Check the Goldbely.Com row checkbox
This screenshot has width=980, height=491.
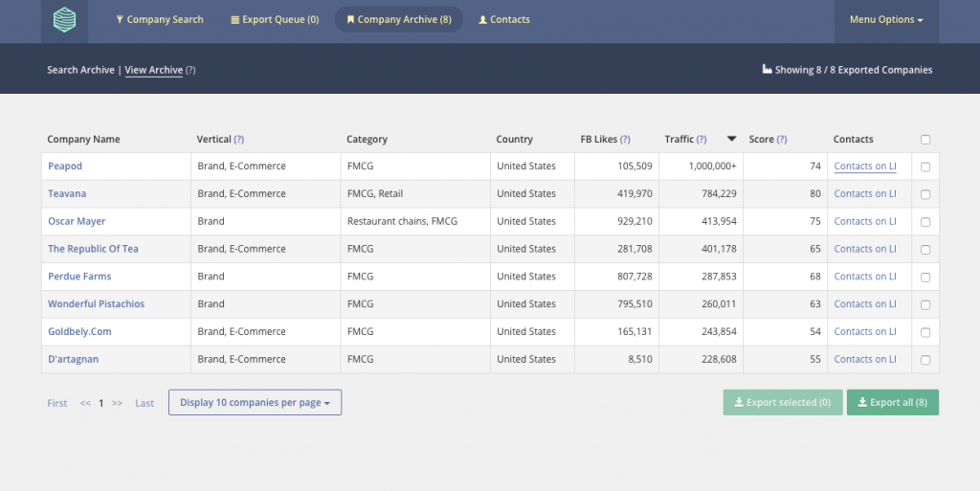(x=925, y=332)
